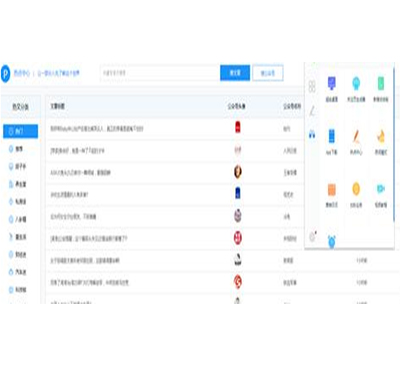Open the blue alarm clock icon
Image resolution: width=400 pixels, height=370 pixels.
click(x=332, y=242)
